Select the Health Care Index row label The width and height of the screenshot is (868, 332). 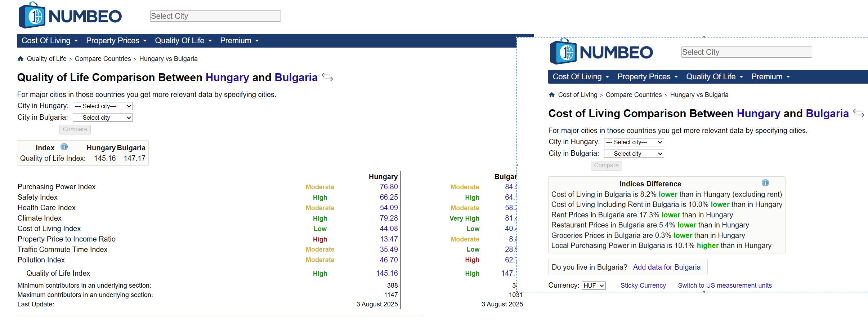46,208
